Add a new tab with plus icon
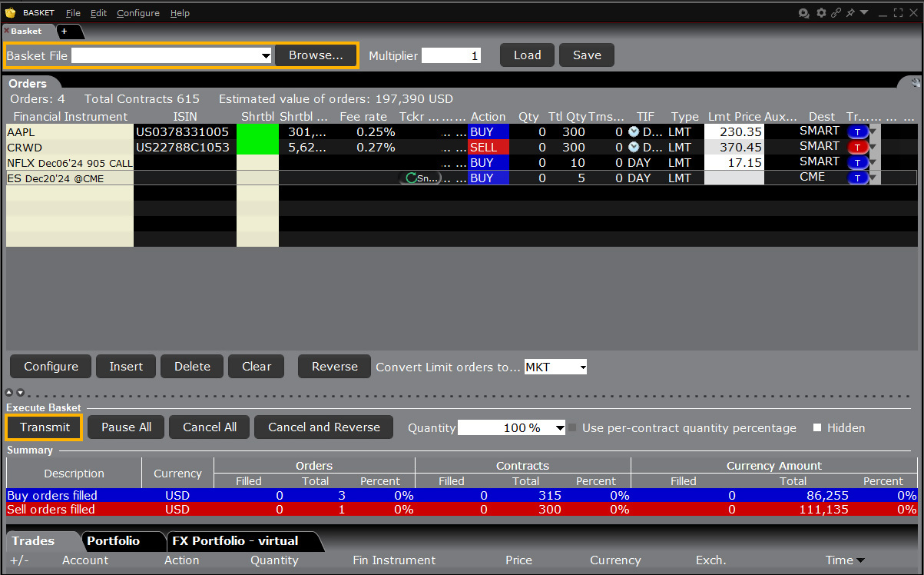This screenshot has height=575, width=924. [x=65, y=31]
